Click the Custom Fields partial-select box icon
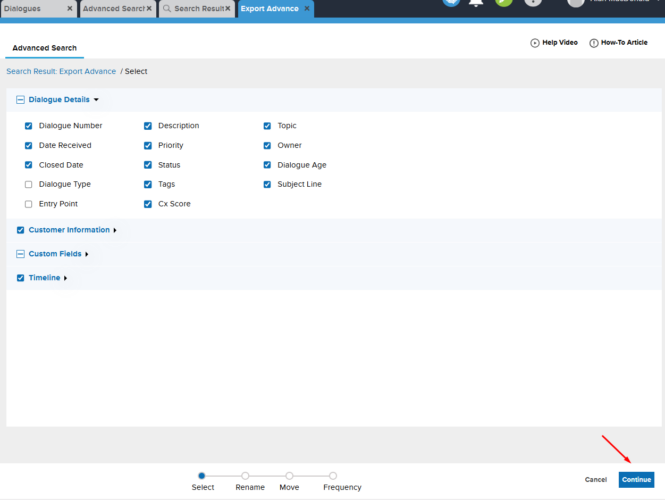The height and width of the screenshot is (500, 665). [20, 254]
